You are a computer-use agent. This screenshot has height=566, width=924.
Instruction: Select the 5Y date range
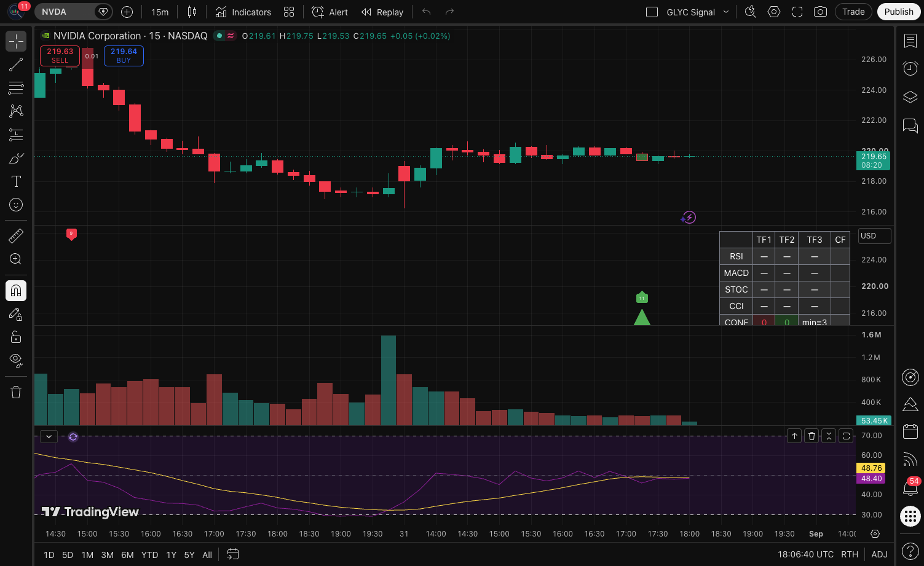[189, 555]
